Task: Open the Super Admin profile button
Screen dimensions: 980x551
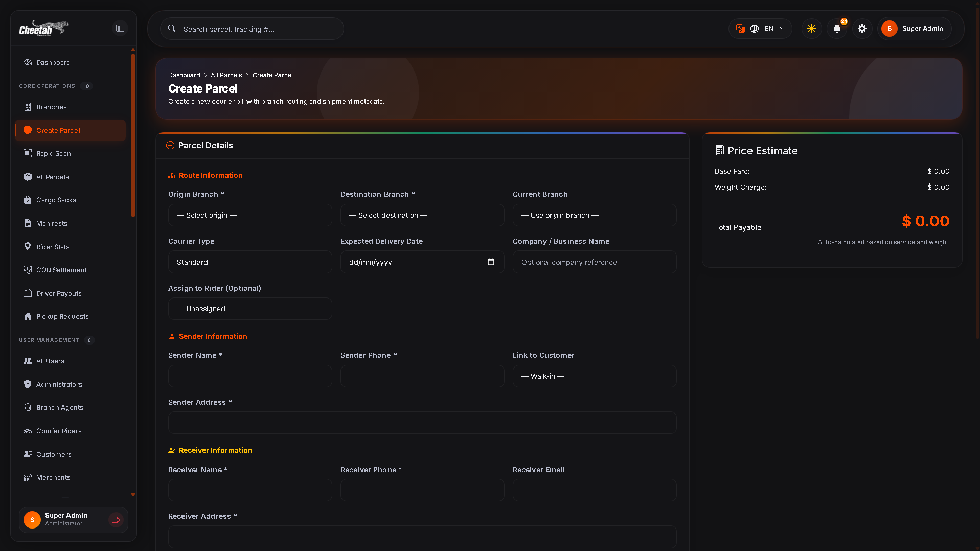Action: (x=915, y=29)
